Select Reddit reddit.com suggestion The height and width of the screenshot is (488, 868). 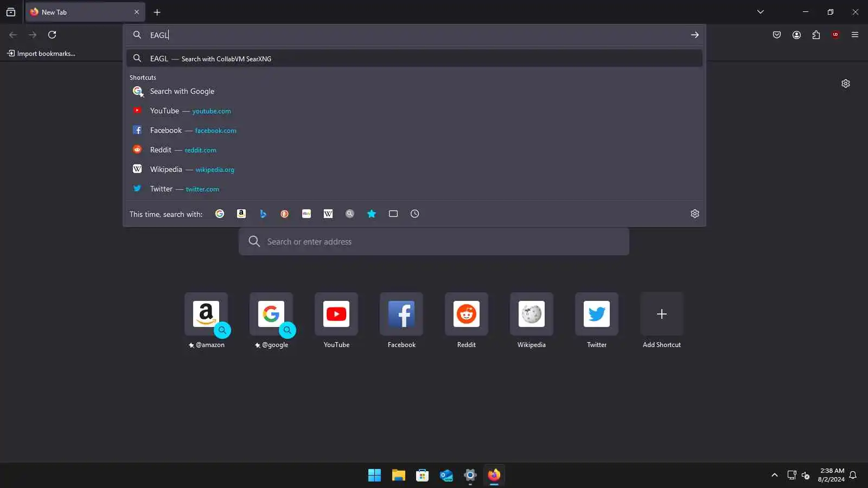pyautogui.click(x=414, y=150)
